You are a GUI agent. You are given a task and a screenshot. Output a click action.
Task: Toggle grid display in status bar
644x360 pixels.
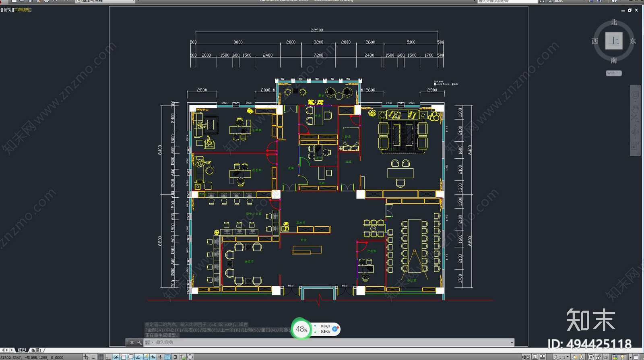tap(101, 357)
